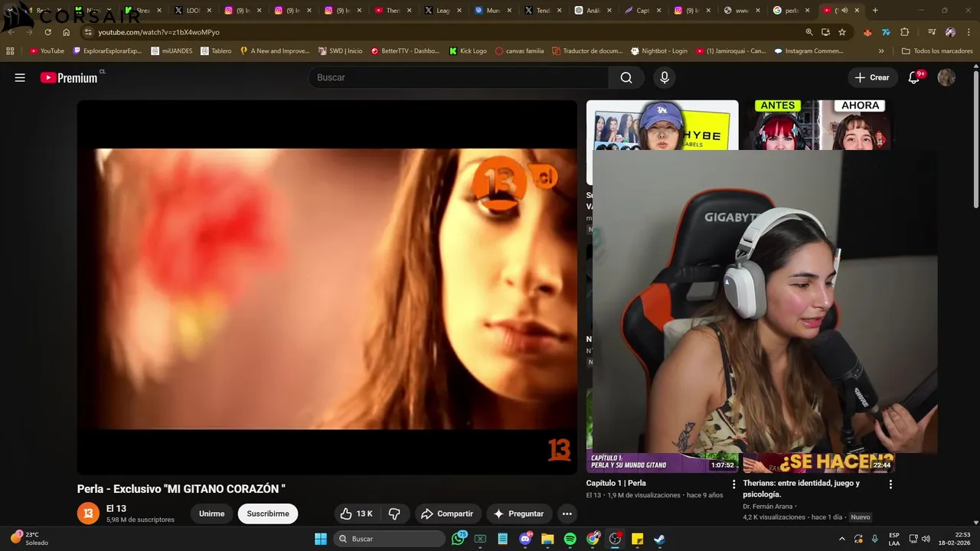Screen dimensions: 980x551
Task: Like the video with thumbs up
Action: [357, 514]
